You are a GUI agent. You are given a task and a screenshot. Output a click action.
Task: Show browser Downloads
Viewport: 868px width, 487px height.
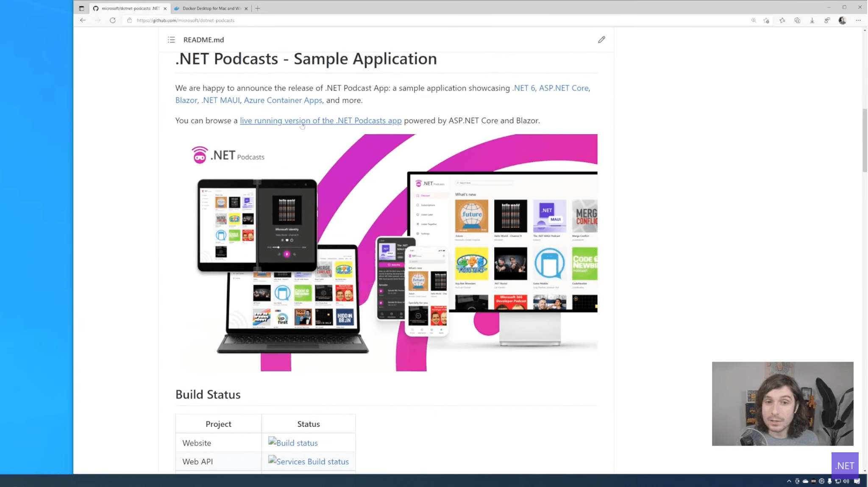pos(812,20)
